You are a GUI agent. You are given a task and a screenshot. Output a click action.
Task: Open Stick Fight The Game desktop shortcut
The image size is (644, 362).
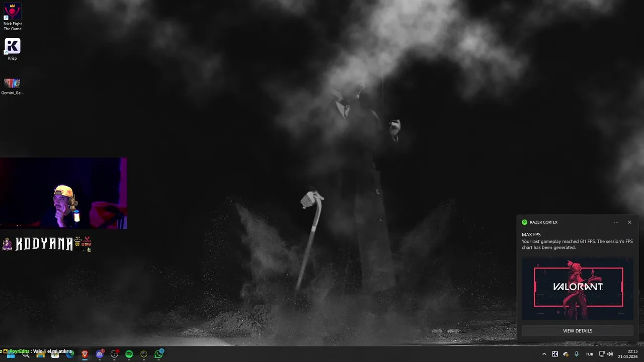(12, 17)
